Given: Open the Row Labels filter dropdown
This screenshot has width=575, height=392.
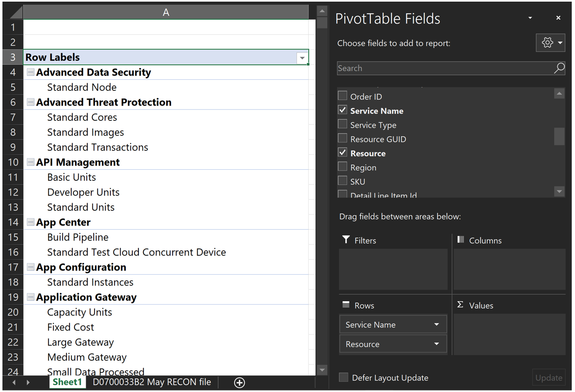Looking at the screenshot, I should 302,58.
